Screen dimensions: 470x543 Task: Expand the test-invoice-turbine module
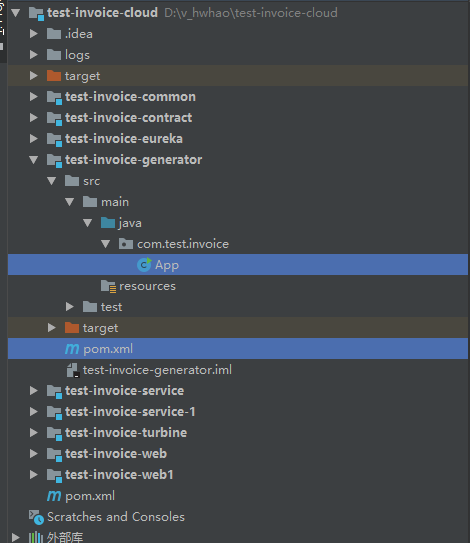click(34, 433)
